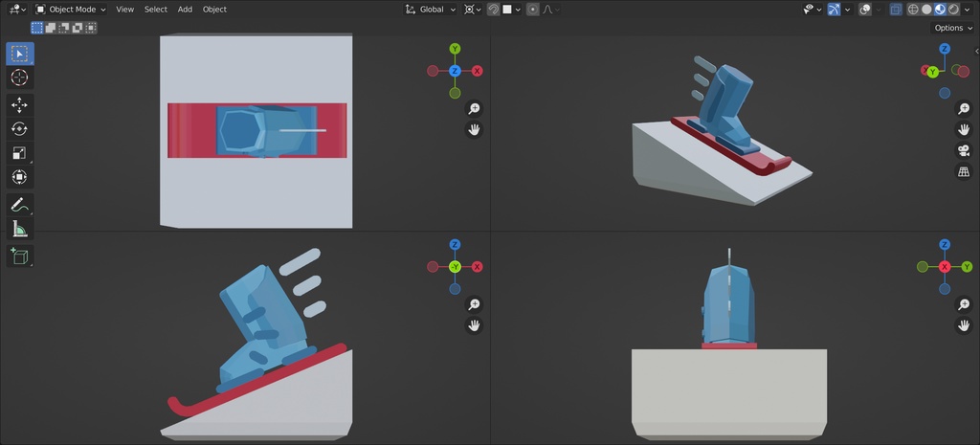Toggle proportional editing
Viewport: 980px width, 445px height.
point(532,10)
